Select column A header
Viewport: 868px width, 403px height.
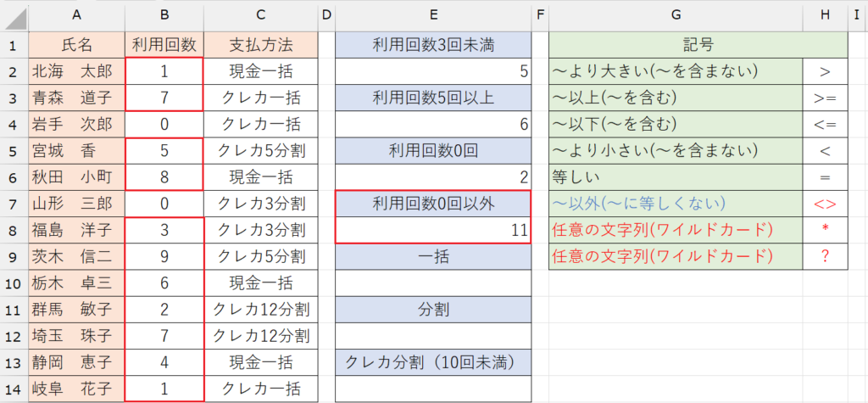tap(77, 17)
